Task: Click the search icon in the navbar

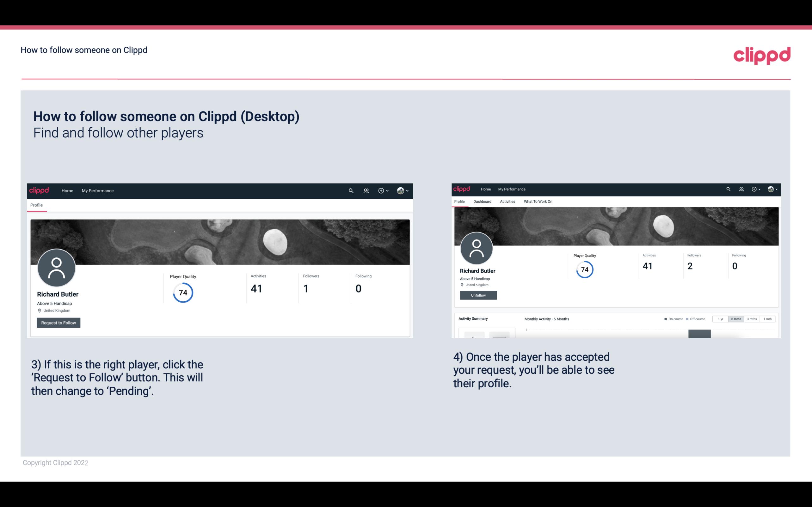Action: click(350, 190)
